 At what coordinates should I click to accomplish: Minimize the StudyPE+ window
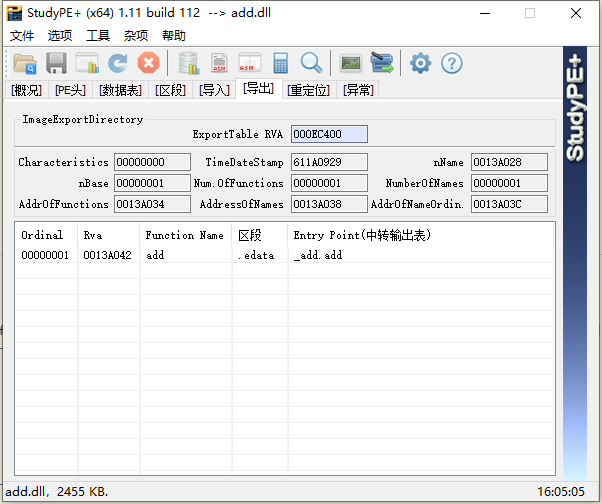[x=485, y=13]
